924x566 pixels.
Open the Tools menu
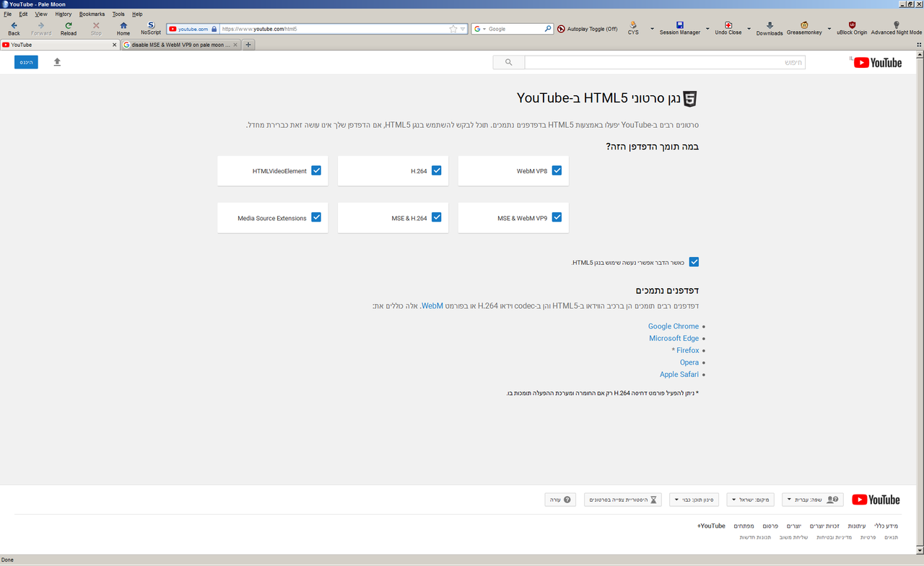pos(118,14)
